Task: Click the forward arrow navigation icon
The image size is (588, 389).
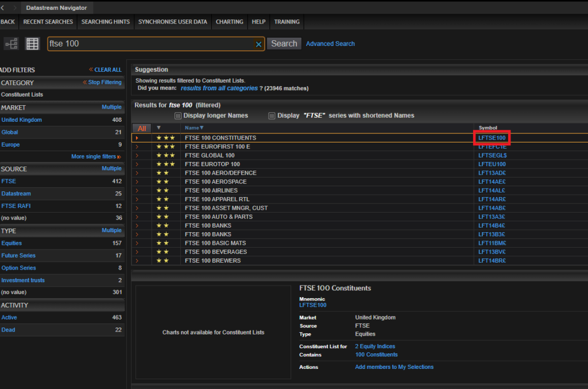Action: click(x=15, y=8)
